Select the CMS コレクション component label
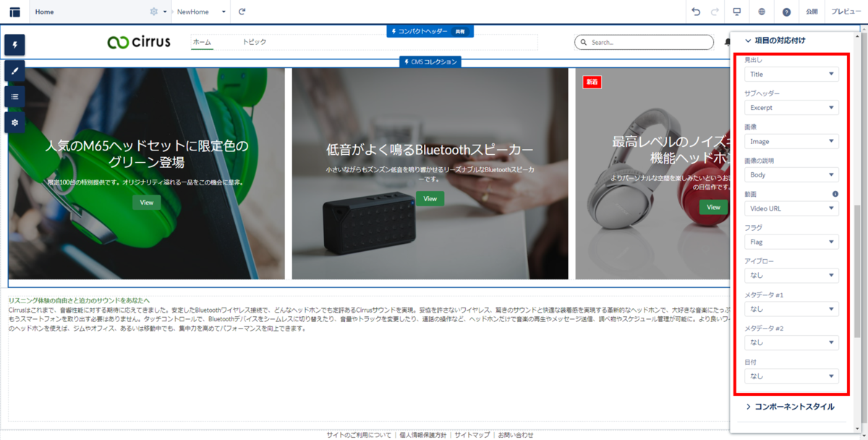Screen dimensions: 868x440 [x=430, y=62]
